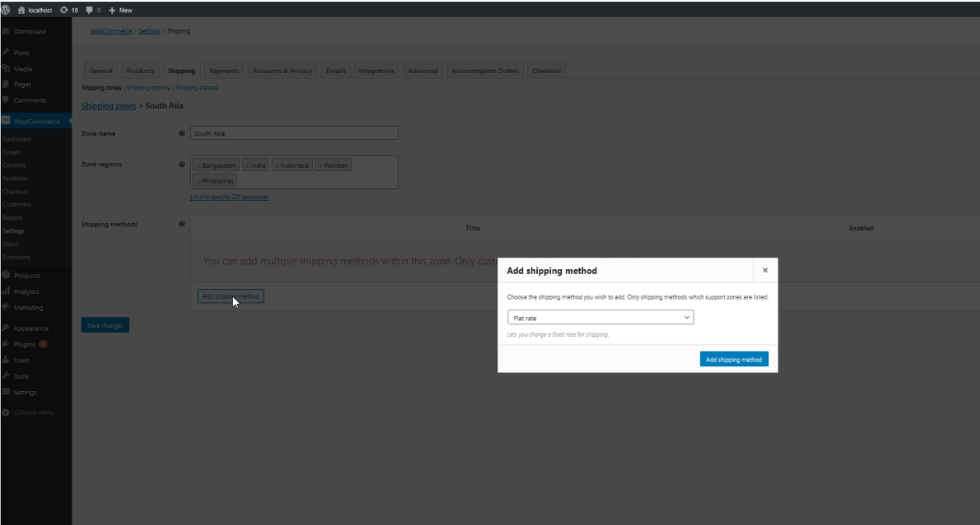Click the help icon beside Zone regions
Image resolution: width=980 pixels, height=525 pixels.
182,165
